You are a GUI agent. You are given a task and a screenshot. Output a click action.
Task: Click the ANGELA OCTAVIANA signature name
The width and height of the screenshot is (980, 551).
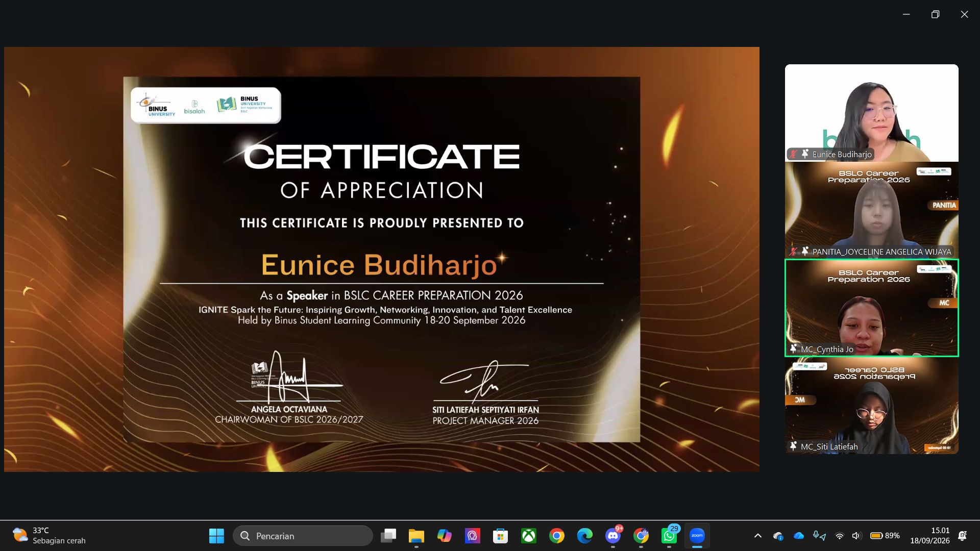(289, 409)
